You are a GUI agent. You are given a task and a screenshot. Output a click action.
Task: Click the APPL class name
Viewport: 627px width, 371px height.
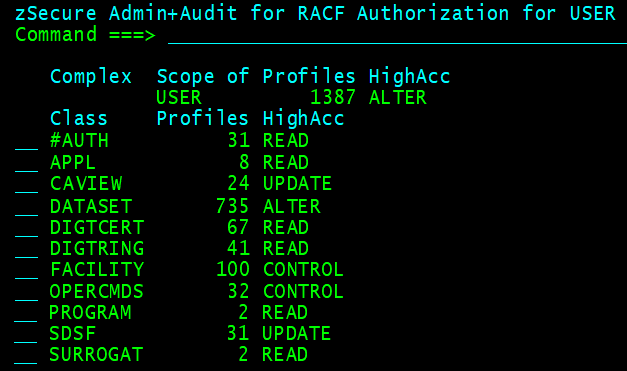(73, 163)
